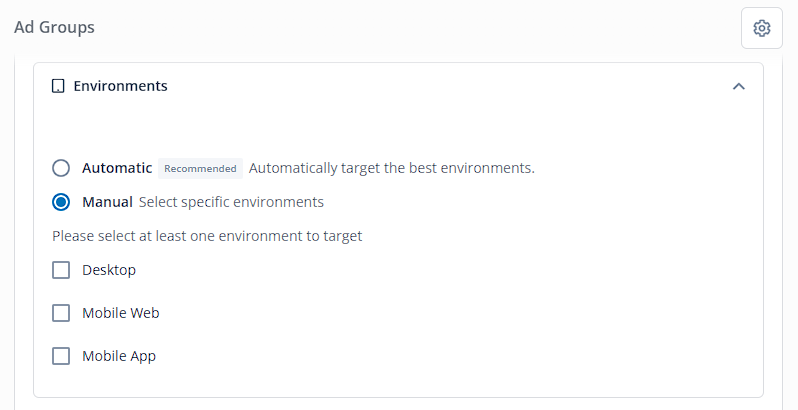The width and height of the screenshot is (798, 410).
Task: Enable the Mobile Web checkbox
Action: click(x=61, y=313)
